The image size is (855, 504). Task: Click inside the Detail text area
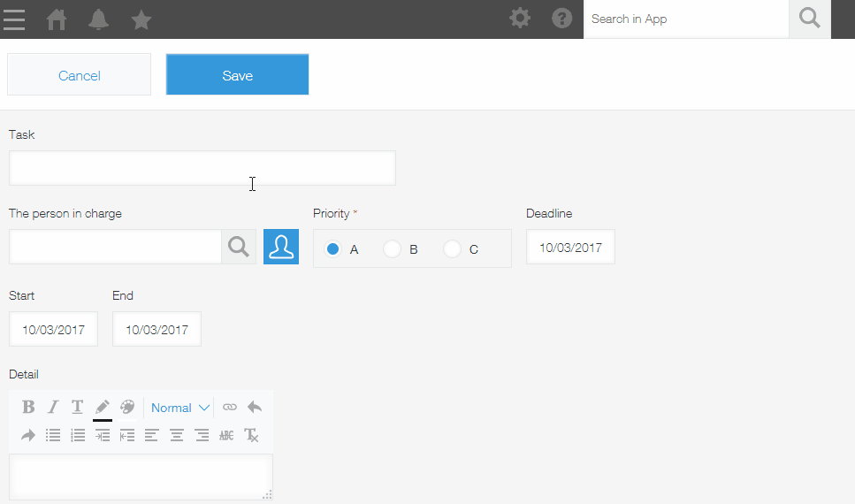pos(141,477)
